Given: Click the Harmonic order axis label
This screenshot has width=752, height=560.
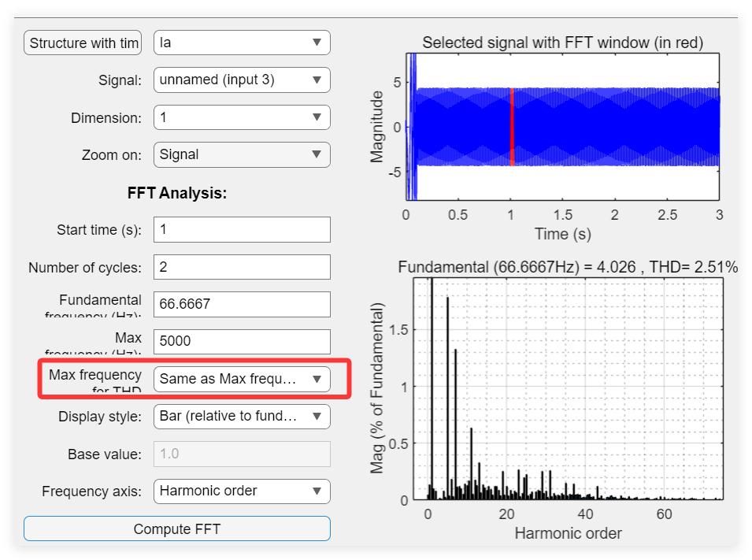Looking at the screenshot, I should (x=568, y=533).
